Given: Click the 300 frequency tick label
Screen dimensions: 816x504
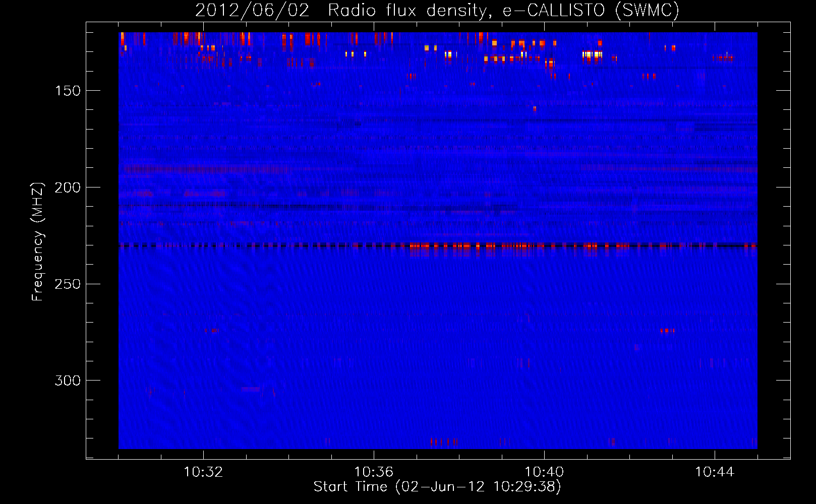Looking at the screenshot, I should [68, 381].
